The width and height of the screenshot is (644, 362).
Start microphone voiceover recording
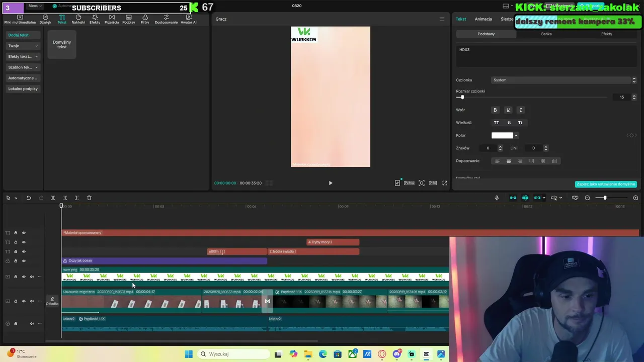497,198
